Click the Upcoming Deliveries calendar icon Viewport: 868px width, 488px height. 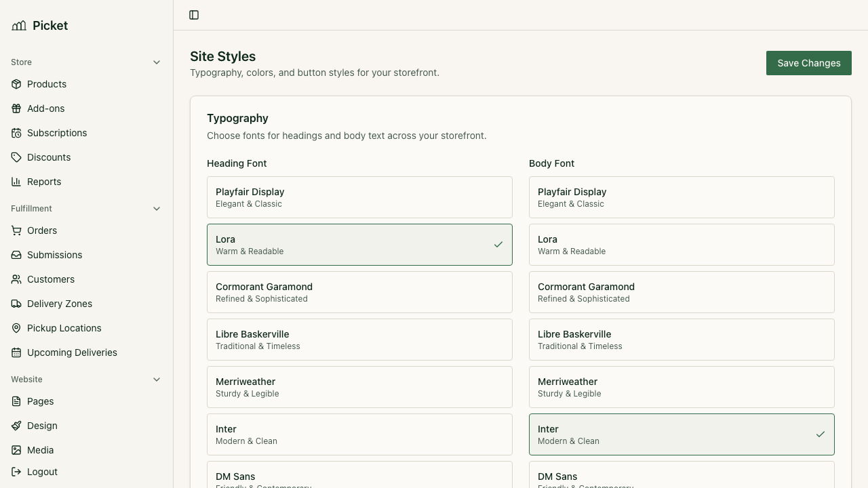[16, 352]
